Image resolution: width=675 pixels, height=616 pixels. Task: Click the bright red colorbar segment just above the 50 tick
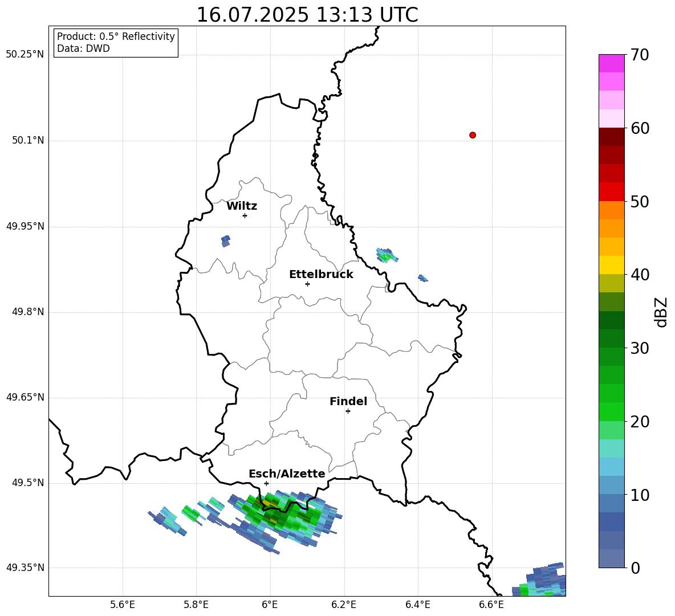[x=611, y=192]
